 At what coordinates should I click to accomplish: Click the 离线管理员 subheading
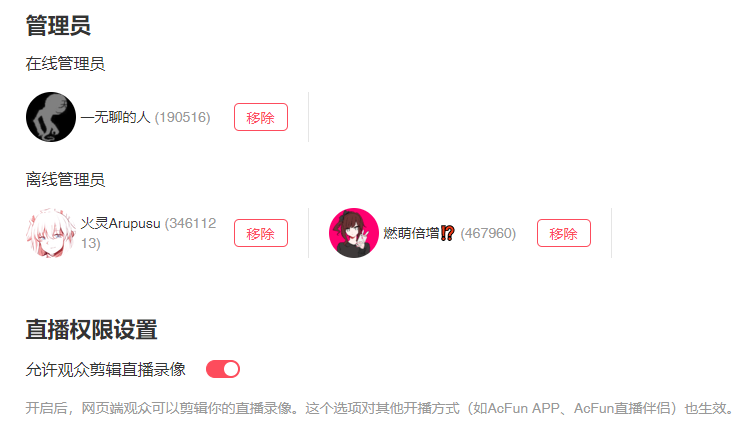point(65,180)
